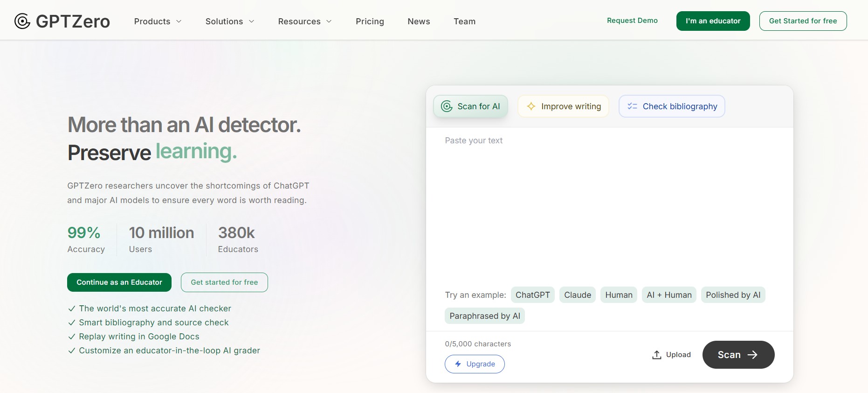Click the I'm an educator button
This screenshot has width=868, height=393.
click(713, 21)
